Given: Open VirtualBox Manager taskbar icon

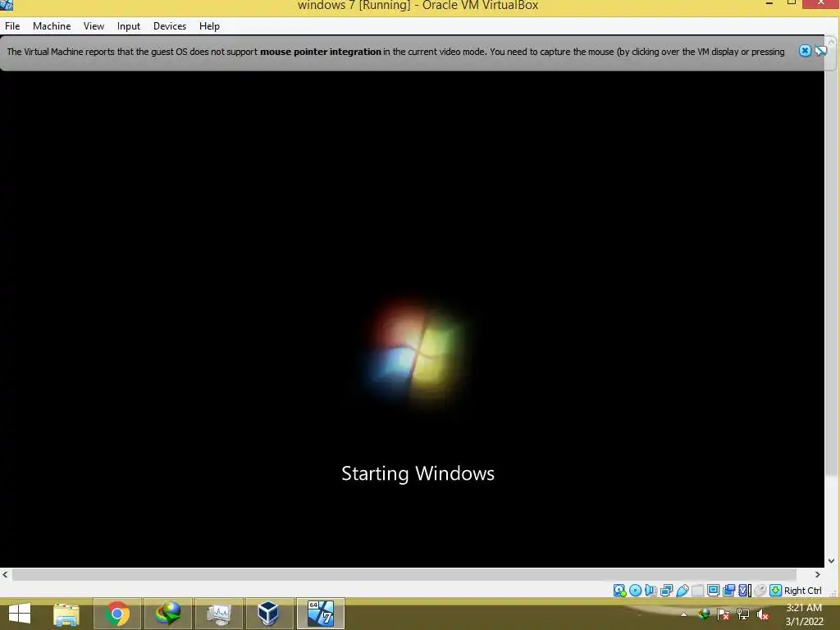Looking at the screenshot, I should pos(268,614).
